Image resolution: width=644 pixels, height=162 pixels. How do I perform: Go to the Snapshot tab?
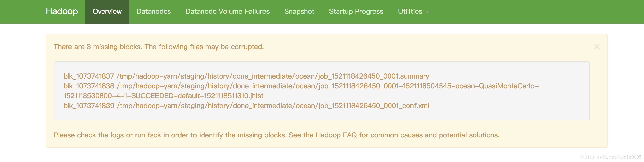299,12
